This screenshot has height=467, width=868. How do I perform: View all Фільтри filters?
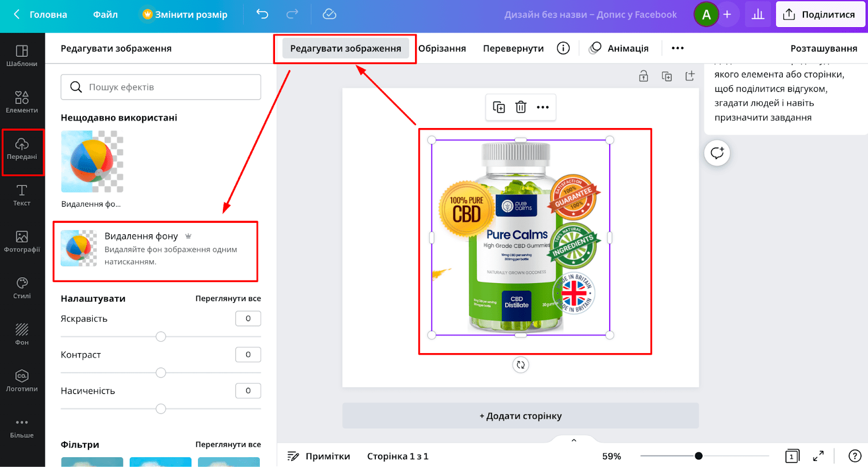pyautogui.click(x=228, y=444)
